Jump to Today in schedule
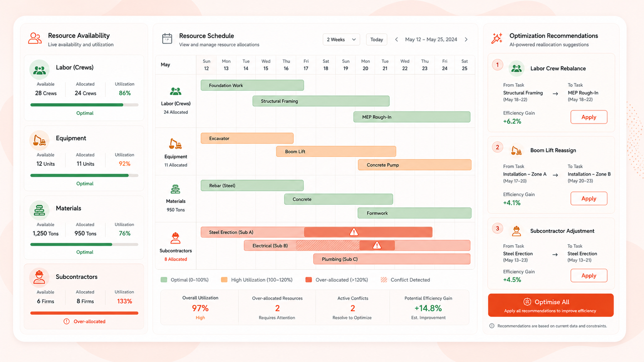The height and width of the screenshot is (362, 644). 377,40
